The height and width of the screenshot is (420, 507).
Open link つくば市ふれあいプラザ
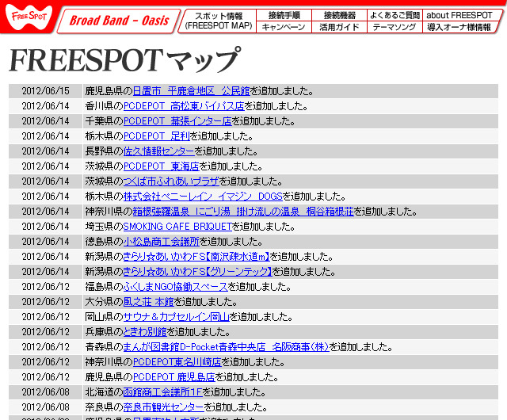[171, 181]
